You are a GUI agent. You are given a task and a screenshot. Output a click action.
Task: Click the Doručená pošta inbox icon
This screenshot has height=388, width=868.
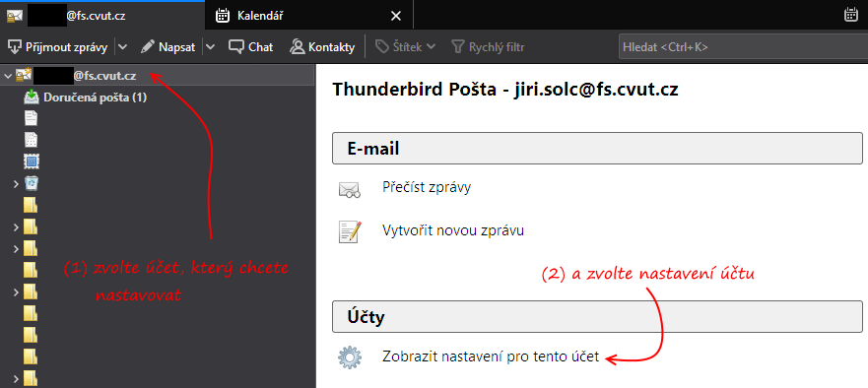pyautogui.click(x=32, y=97)
